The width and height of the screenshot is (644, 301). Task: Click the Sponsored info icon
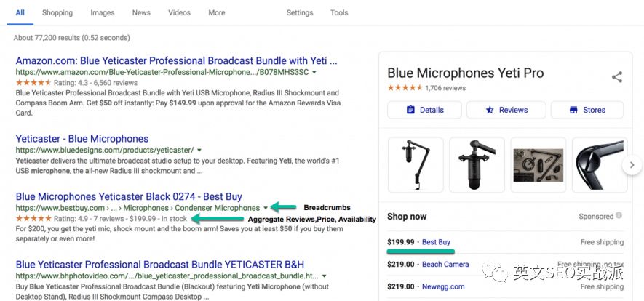[x=619, y=216]
